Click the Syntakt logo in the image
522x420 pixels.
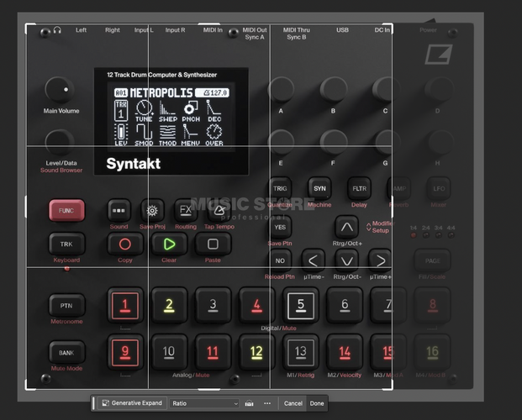[133, 164]
